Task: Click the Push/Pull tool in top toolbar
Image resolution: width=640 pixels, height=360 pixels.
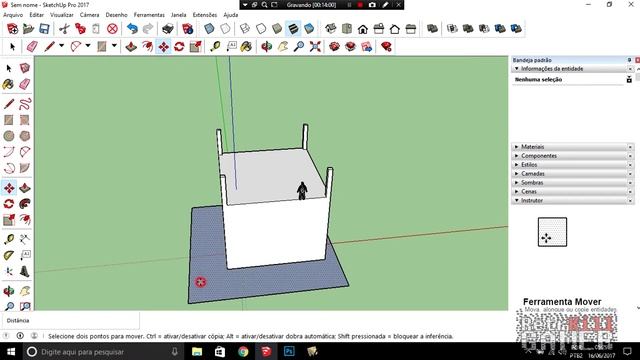Action: 131,47
